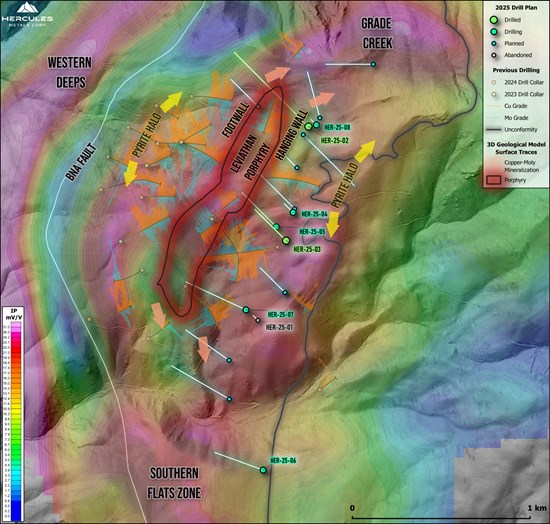Select the planned collar near Grade Creek
550x524 pixels.
374,65
